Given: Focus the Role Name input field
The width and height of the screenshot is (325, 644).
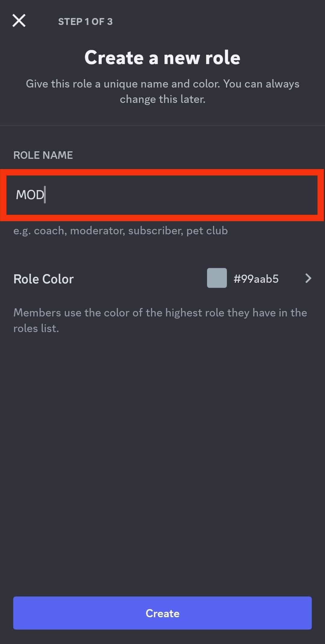Looking at the screenshot, I should pos(162,195).
